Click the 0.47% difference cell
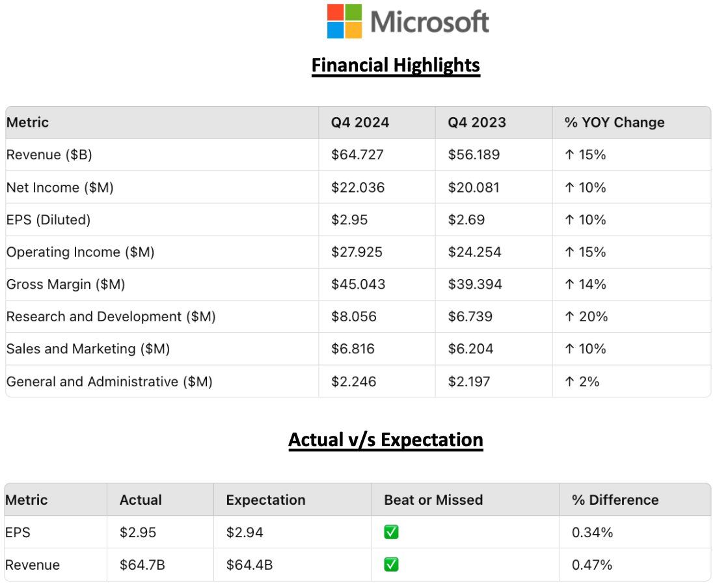717x588 pixels. tap(592, 565)
